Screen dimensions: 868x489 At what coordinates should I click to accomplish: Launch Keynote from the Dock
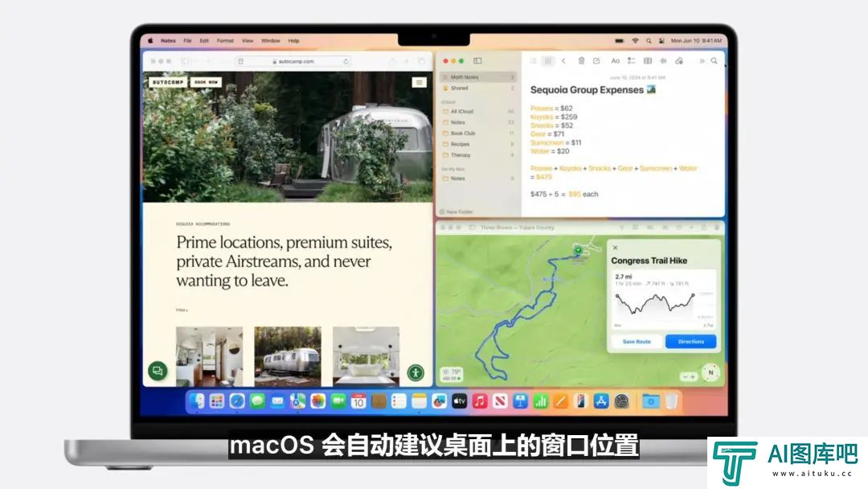pos(520,401)
